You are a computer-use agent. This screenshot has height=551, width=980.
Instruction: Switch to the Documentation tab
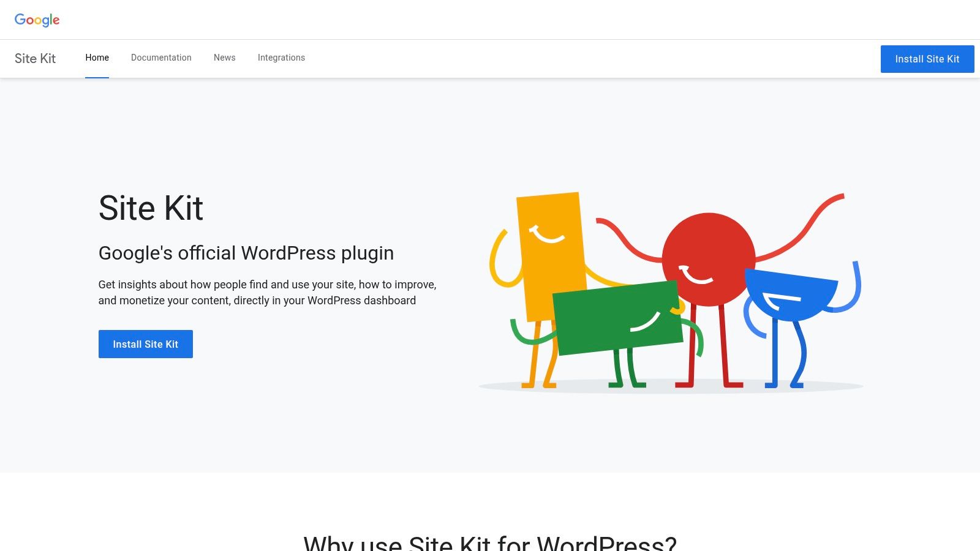tap(161, 58)
